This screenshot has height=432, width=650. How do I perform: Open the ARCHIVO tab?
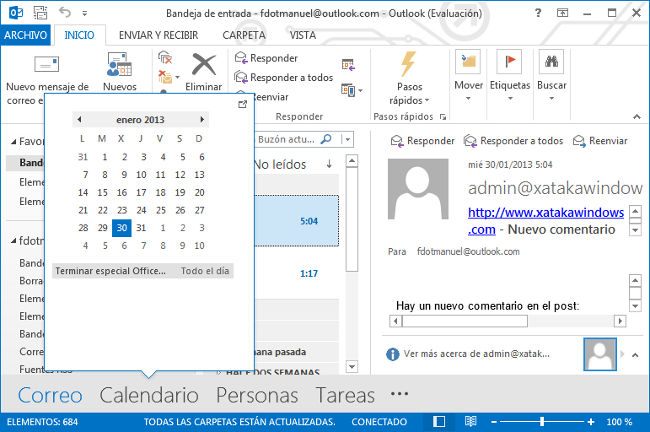tap(26, 35)
